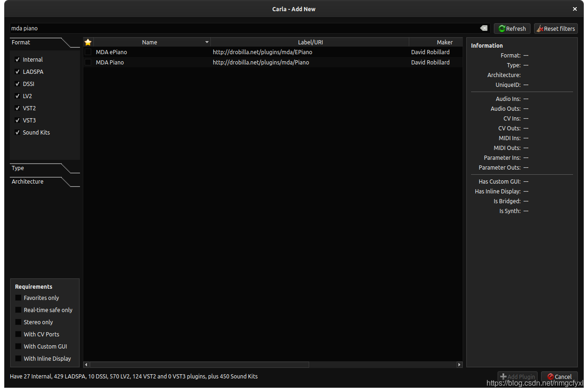The height and width of the screenshot is (392, 588).
Task: Sort by the Label/URI column header
Action: pyautogui.click(x=310, y=42)
